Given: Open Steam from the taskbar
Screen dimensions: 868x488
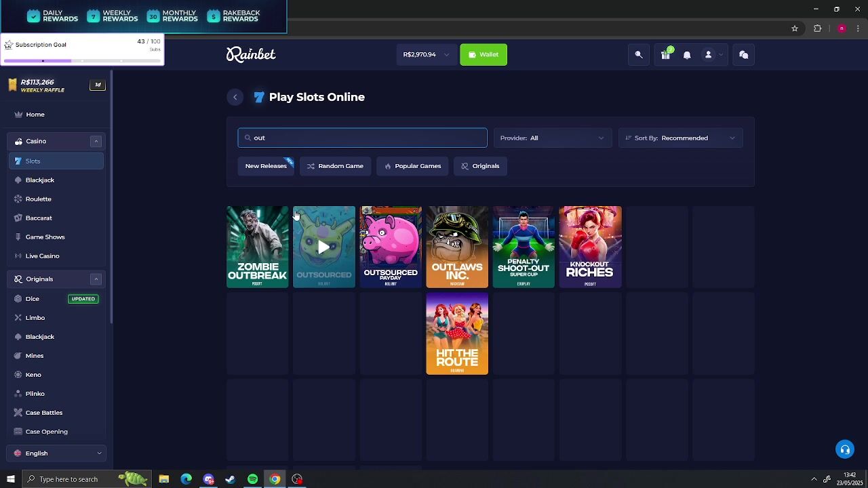Looking at the screenshot, I should click(231, 479).
